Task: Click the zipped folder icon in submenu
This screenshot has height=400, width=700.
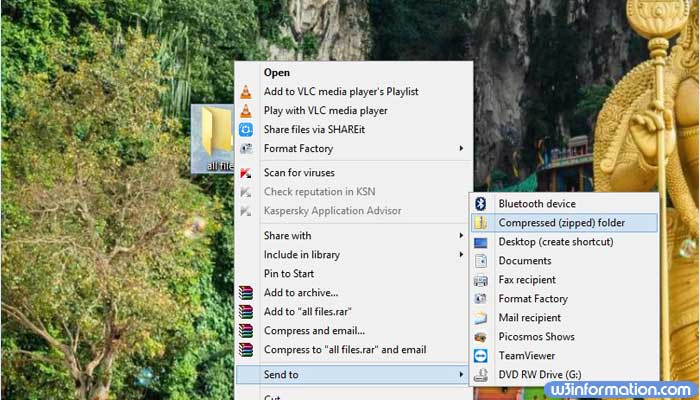Action: click(480, 223)
